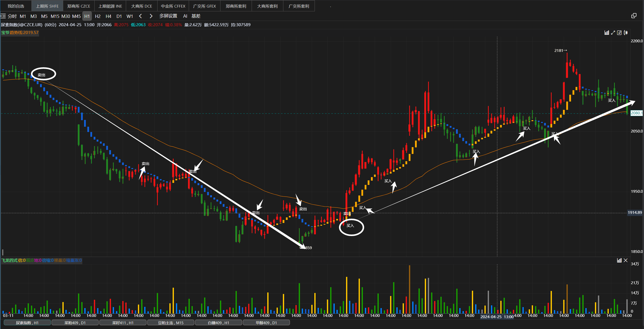Click the 2024-04-25 13:00 time label
Viewport: 644px width, 329px height.
click(497, 317)
